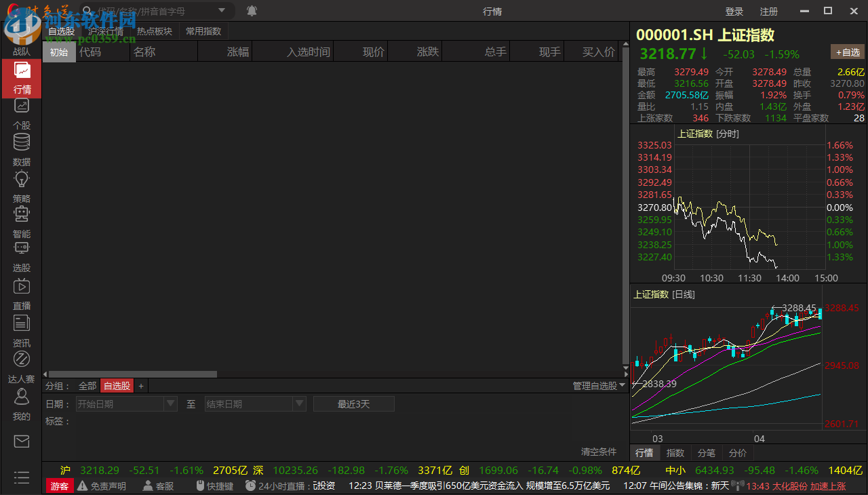Click the megaphone icon in news ticker
This screenshot has height=495, width=868.
coord(737,486)
